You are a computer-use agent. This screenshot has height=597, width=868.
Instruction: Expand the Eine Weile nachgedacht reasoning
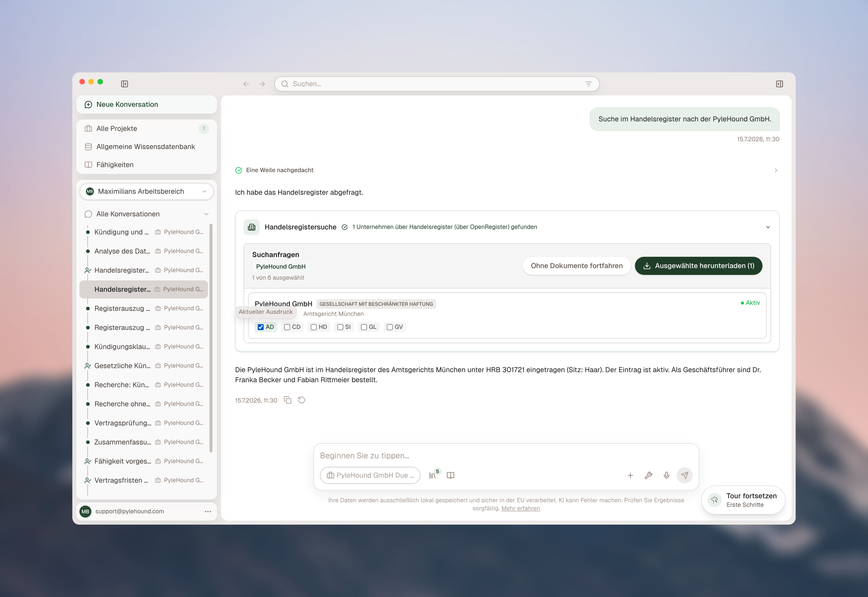click(776, 170)
